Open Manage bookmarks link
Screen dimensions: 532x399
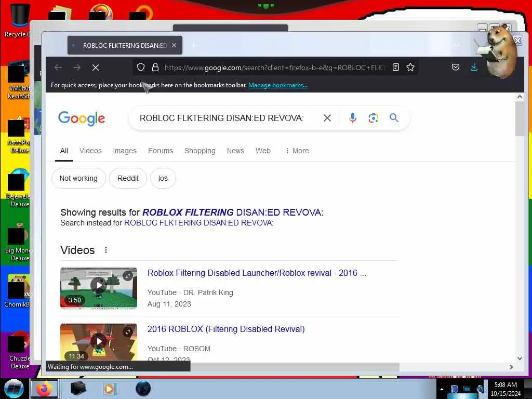(x=278, y=85)
